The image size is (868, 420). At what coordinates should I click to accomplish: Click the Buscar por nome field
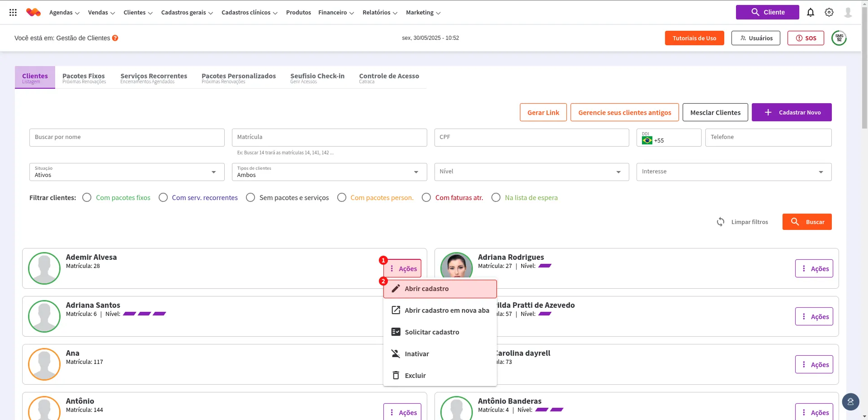(x=127, y=137)
